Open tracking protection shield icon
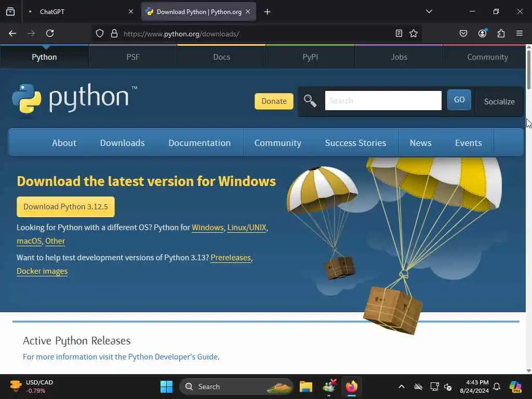Screen dimensions: 532x399 (99, 33)
